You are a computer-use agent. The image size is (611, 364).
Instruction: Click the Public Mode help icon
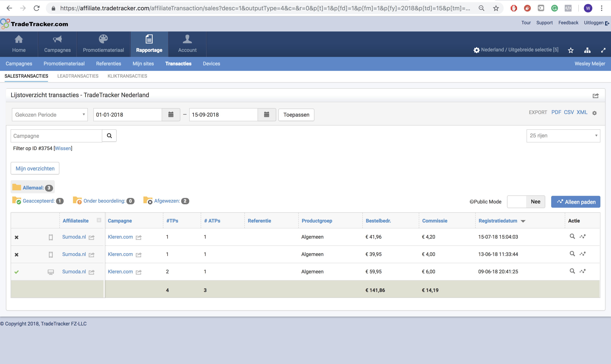click(x=472, y=202)
